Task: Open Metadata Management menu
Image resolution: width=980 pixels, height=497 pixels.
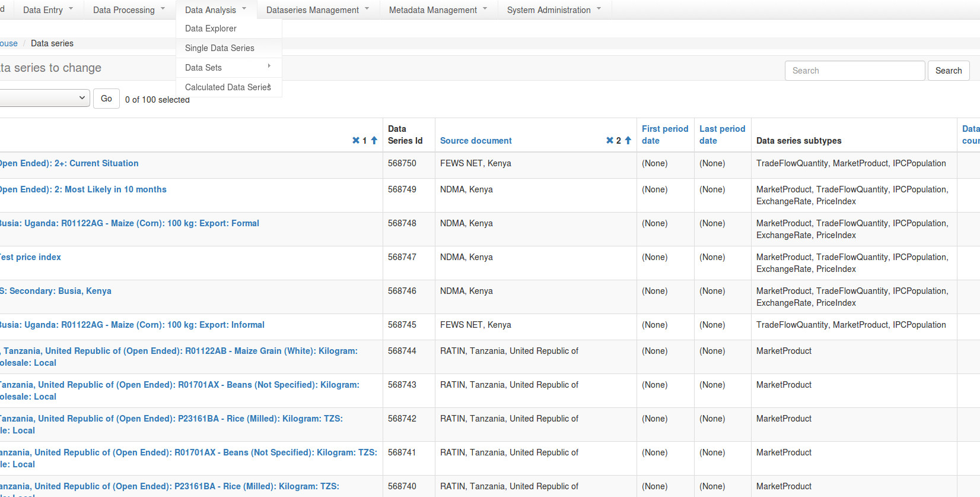Action: 438,10
